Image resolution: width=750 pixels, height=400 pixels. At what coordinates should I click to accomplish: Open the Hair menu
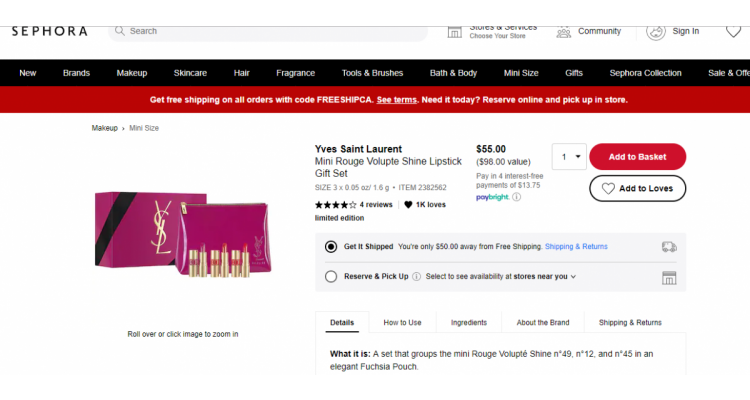click(242, 73)
